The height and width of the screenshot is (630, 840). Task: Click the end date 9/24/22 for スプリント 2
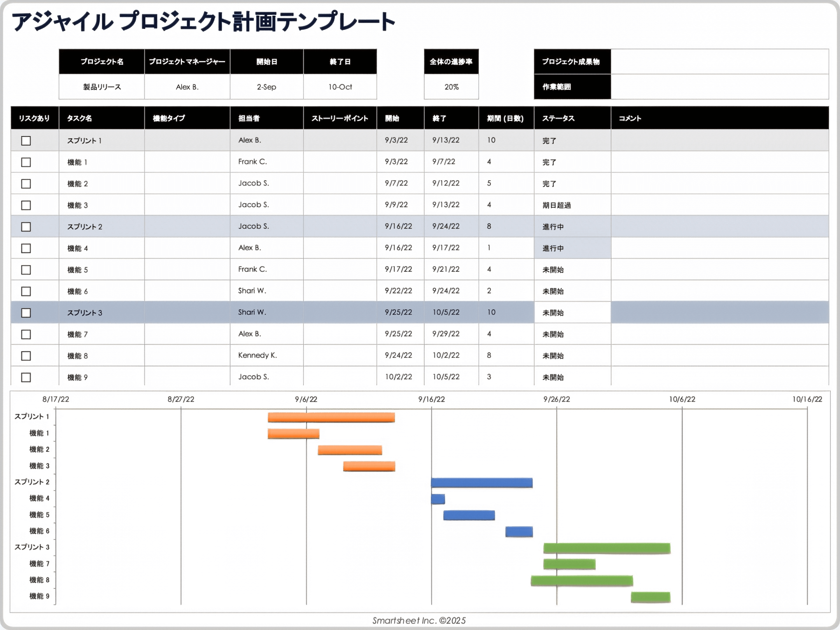(x=446, y=226)
